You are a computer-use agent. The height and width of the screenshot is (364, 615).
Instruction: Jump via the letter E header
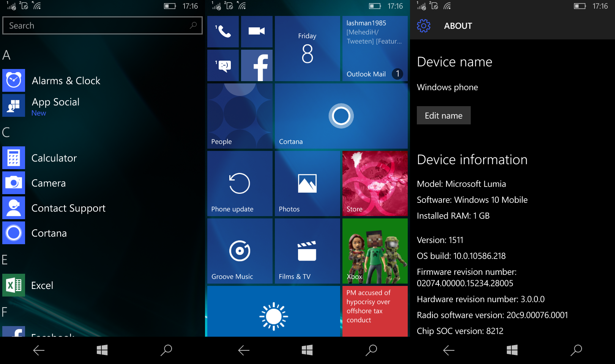coord(5,260)
